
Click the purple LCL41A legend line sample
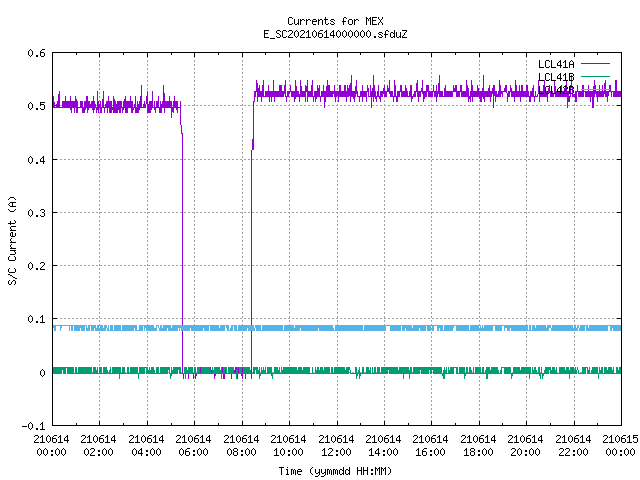pos(595,64)
